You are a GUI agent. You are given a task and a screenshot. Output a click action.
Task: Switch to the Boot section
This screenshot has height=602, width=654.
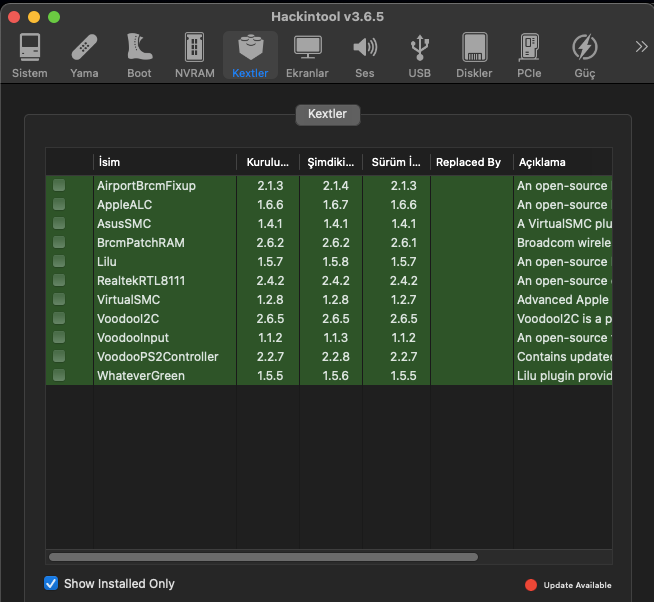139,55
